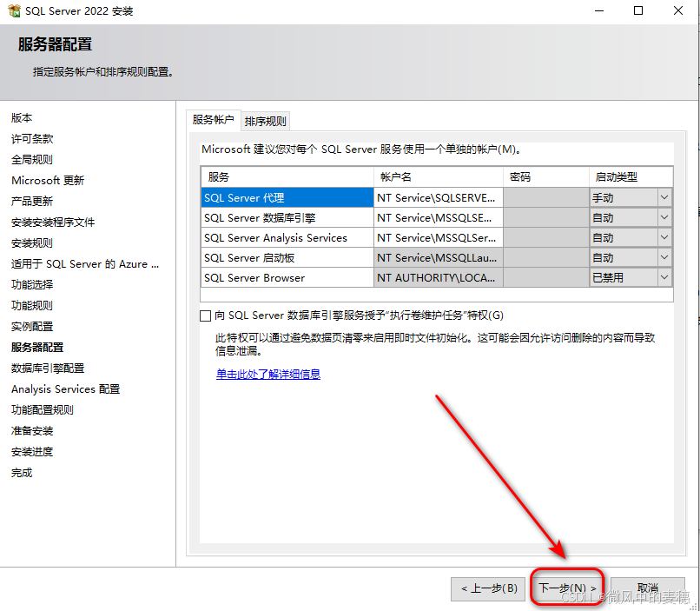Open startup type dropdown for SQL Server 启动板

click(664, 258)
